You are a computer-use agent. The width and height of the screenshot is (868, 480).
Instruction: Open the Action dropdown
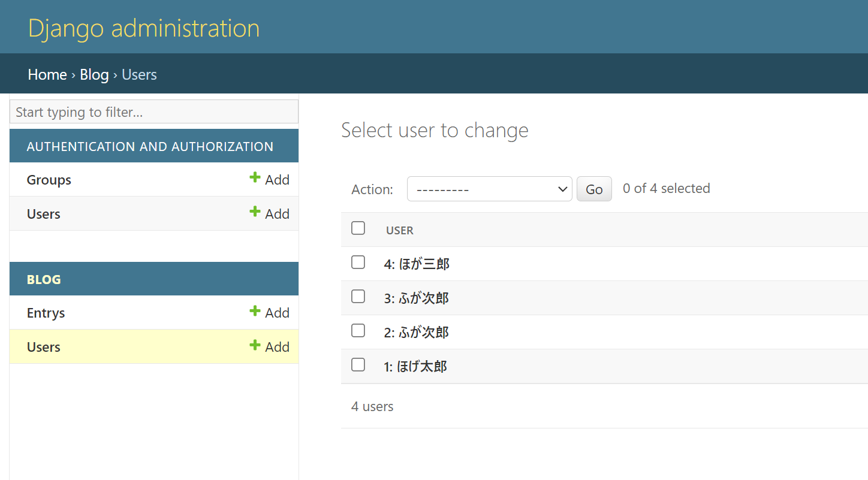(x=489, y=189)
